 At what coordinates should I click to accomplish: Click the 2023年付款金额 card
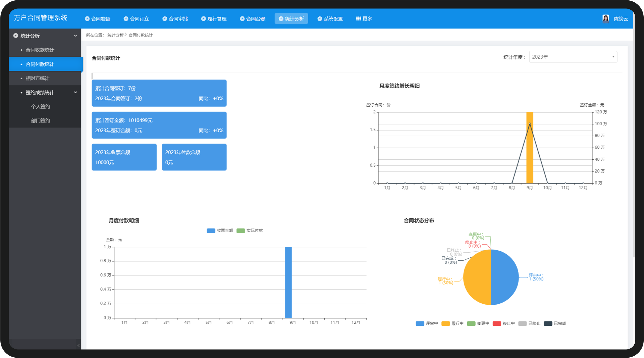pyautogui.click(x=194, y=157)
